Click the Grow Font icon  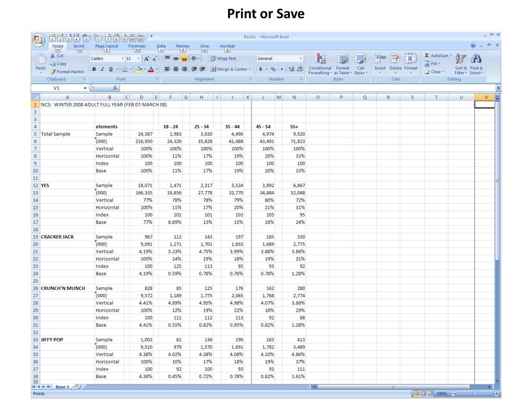coord(146,59)
